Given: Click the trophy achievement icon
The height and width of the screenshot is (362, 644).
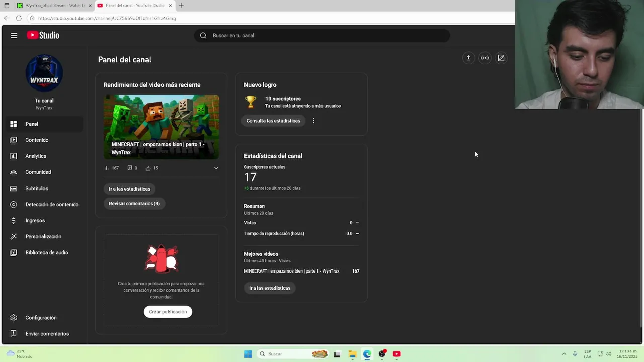Looking at the screenshot, I should [x=251, y=102].
